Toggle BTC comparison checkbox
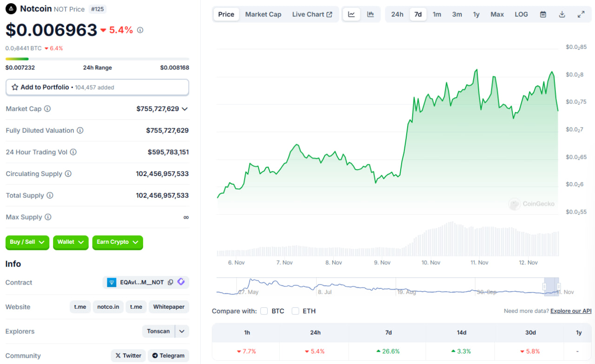Image resolution: width=595 pixels, height=364 pixels. click(x=264, y=311)
